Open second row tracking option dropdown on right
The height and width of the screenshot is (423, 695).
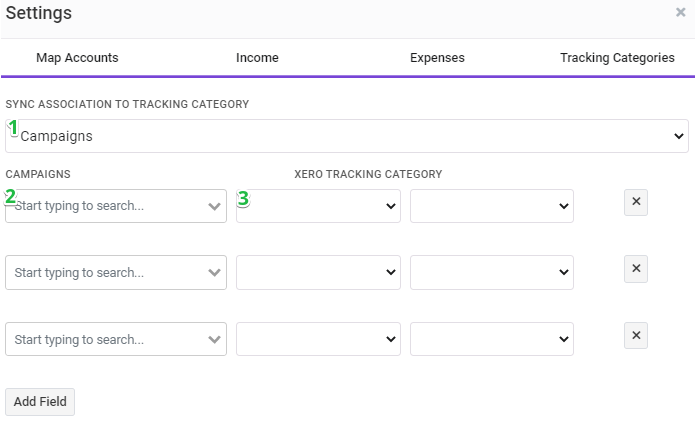coord(492,273)
